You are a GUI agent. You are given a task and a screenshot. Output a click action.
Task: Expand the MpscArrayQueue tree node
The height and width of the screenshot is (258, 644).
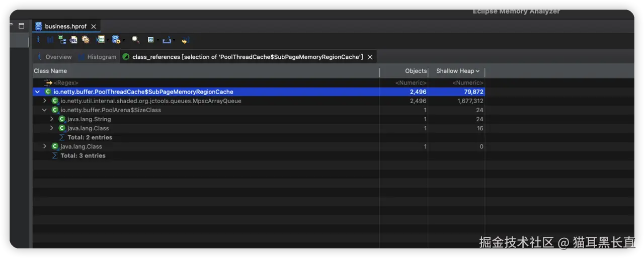tap(45, 101)
